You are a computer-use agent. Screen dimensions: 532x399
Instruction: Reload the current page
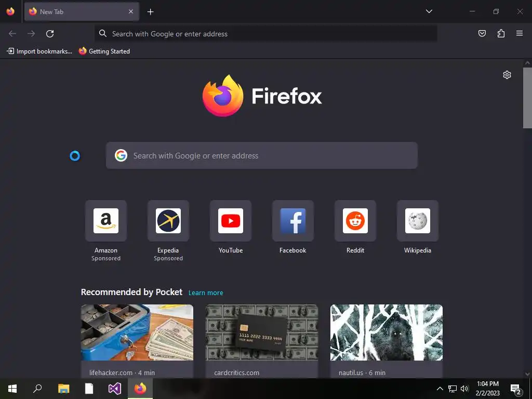(x=50, y=34)
